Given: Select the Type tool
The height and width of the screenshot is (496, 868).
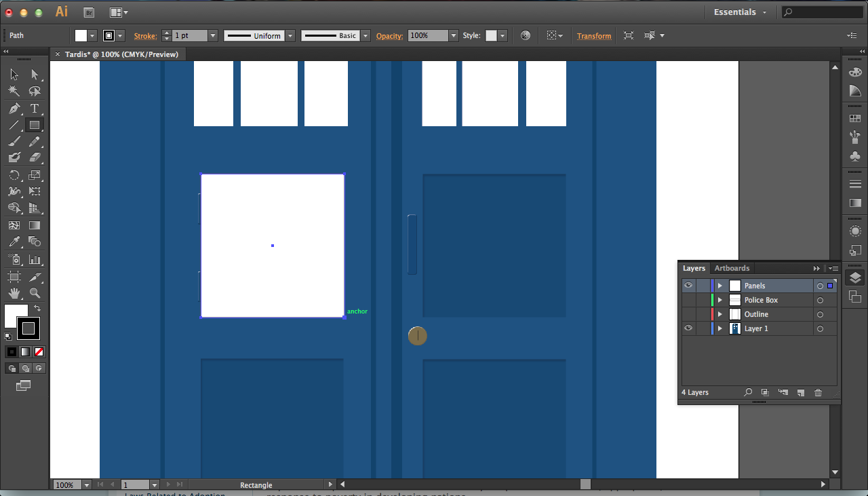Looking at the screenshot, I should point(35,109).
